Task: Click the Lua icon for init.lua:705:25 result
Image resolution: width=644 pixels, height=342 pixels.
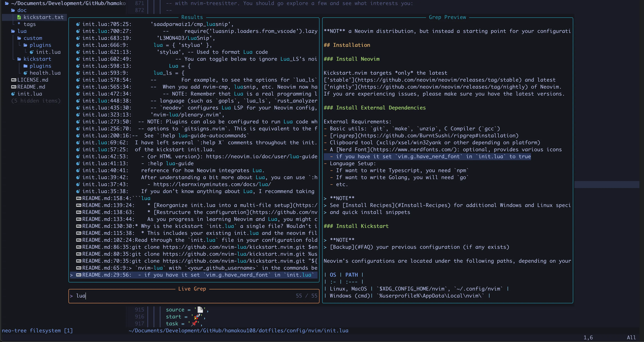Action: pyautogui.click(x=78, y=24)
